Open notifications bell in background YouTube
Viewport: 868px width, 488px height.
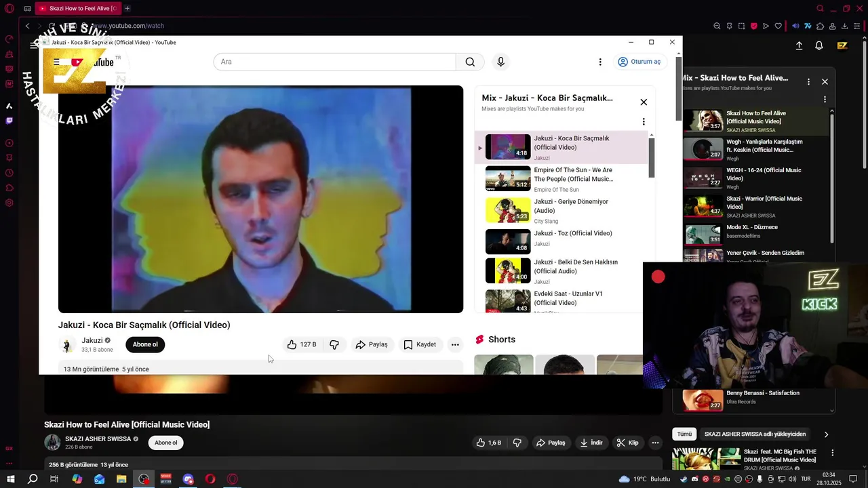(819, 45)
